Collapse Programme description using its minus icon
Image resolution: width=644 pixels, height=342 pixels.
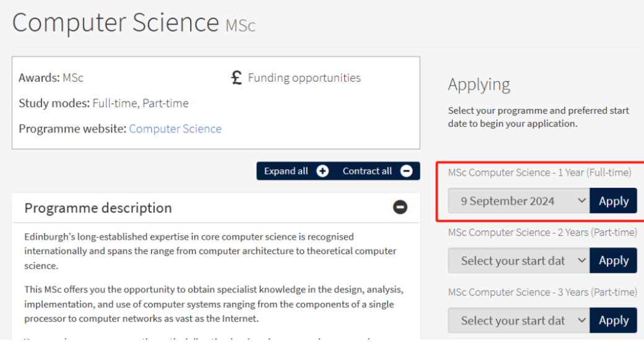pos(401,208)
